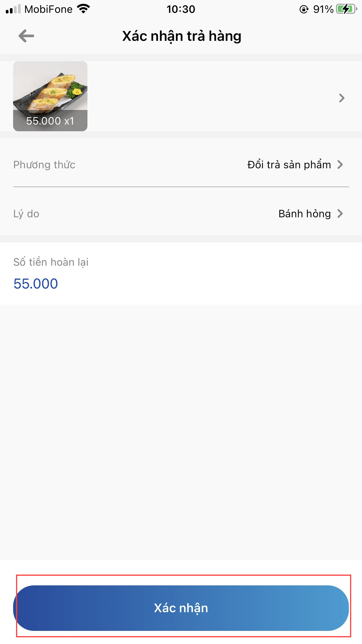Open chevron next to Bánh hỏng
Screen dimensions: 362x644
pos(340,214)
